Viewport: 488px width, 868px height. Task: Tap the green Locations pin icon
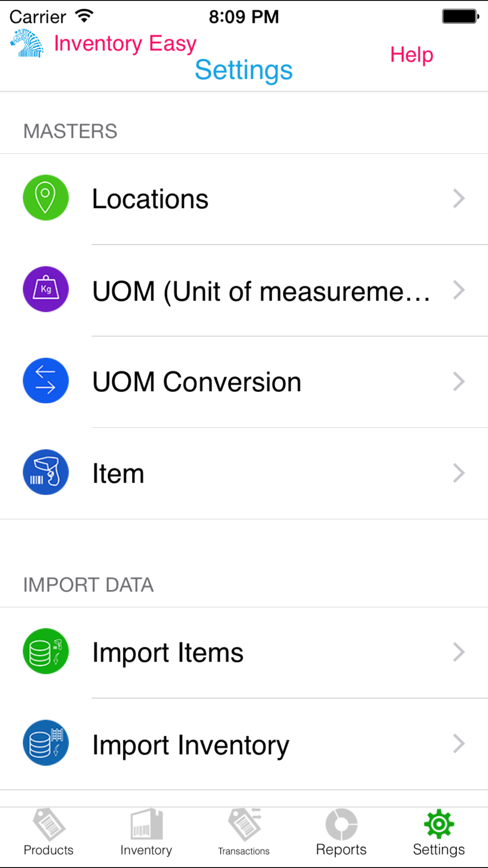coord(45,198)
